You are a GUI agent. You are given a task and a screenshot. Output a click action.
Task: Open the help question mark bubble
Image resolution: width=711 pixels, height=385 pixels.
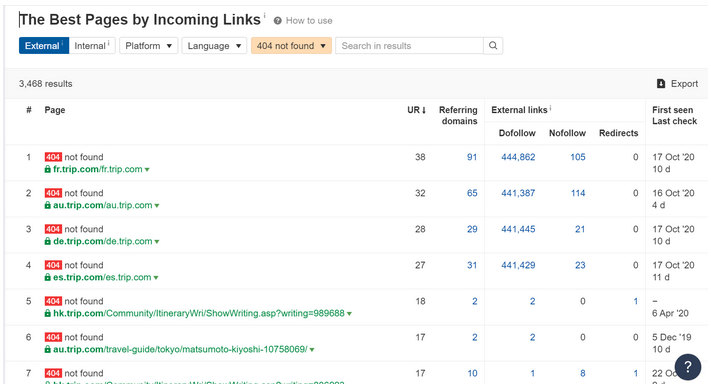[687, 366]
